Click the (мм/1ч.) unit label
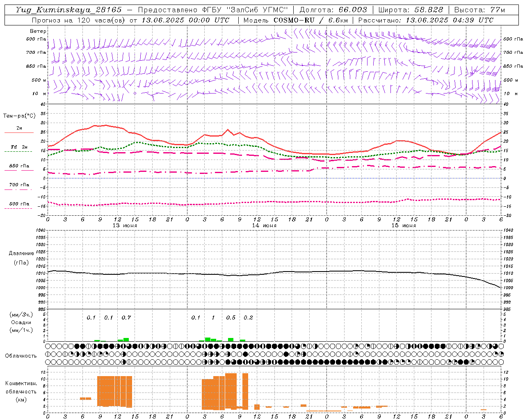Screen dimensions: 525x420 pos(21,330)
